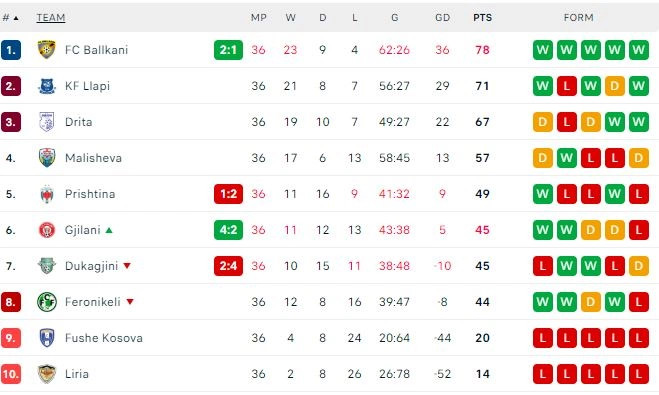Click Malisheva's first form result D
659x395 pixels.
[543, 158]
